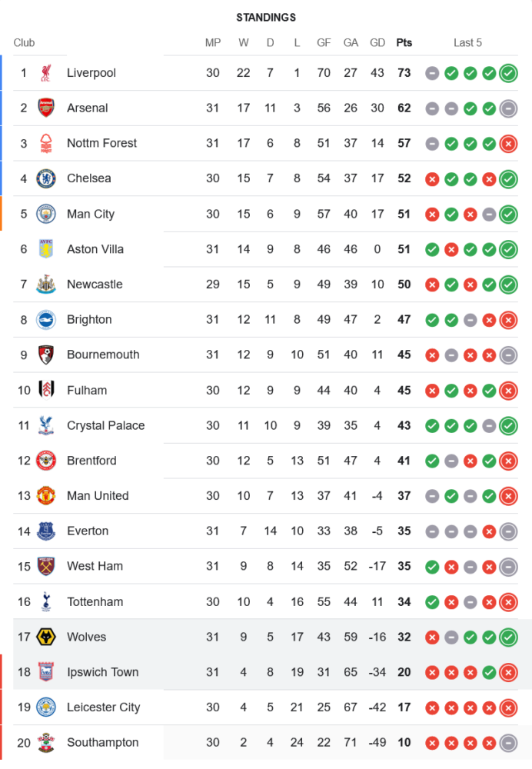Click the Wolves club crest icon
This screenshot has width=532, height=769.
click(46, 637)
